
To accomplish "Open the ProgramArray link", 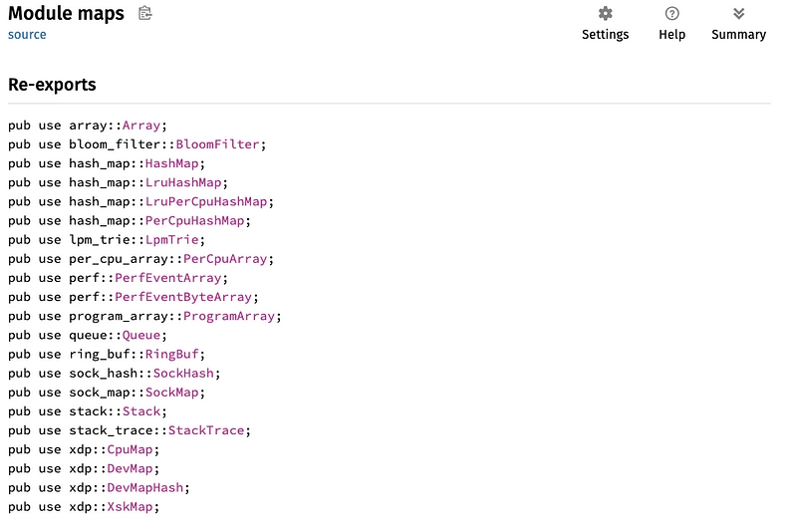I will pos(229,316).
